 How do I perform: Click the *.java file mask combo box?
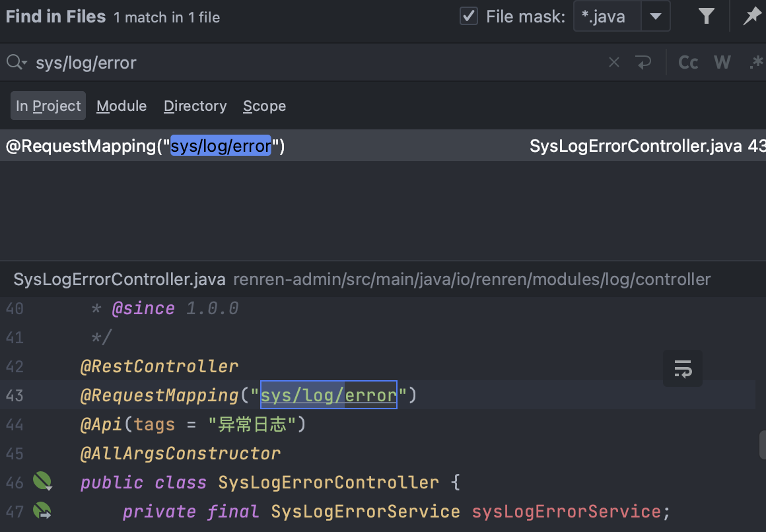607,17
